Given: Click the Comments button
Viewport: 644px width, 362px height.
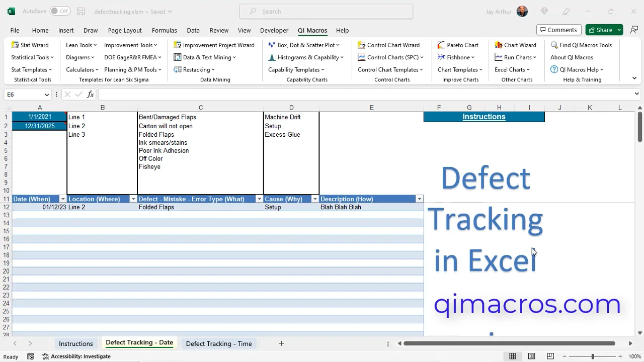Looking at the screenshot, I should coord(559,30).
